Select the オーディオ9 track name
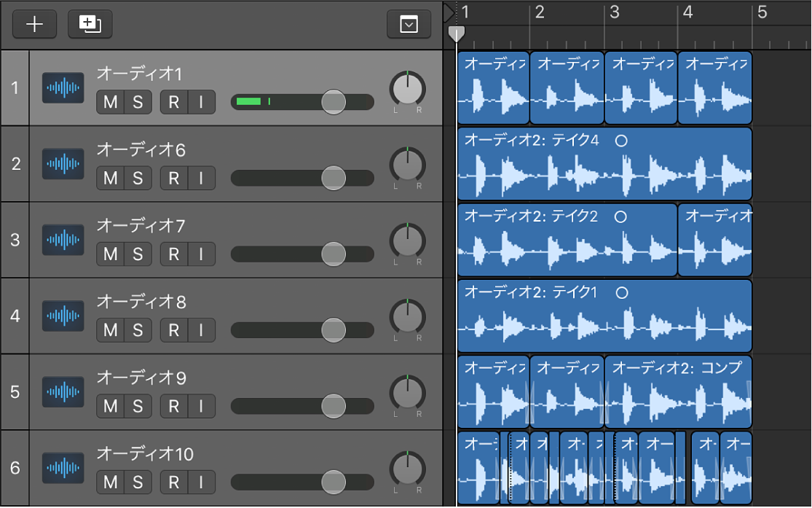The image size is (812, 508). point(141,378)
